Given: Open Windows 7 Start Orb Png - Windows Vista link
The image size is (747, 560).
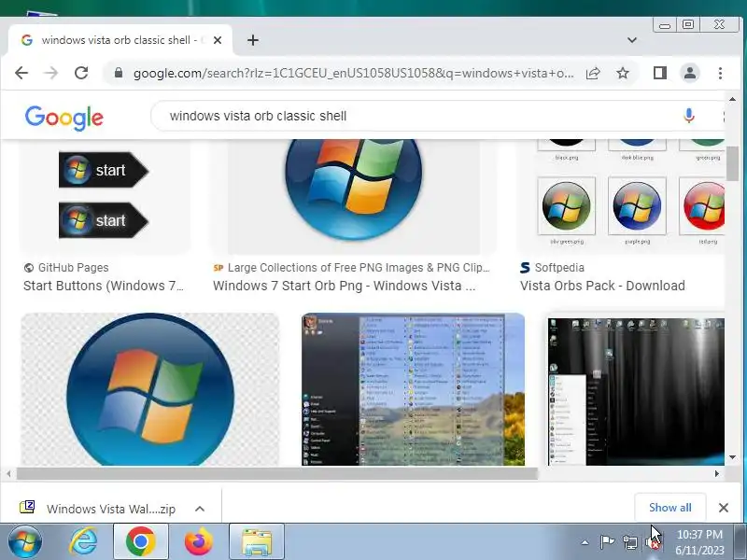Looking at the screenshot, I should [344, 286].
